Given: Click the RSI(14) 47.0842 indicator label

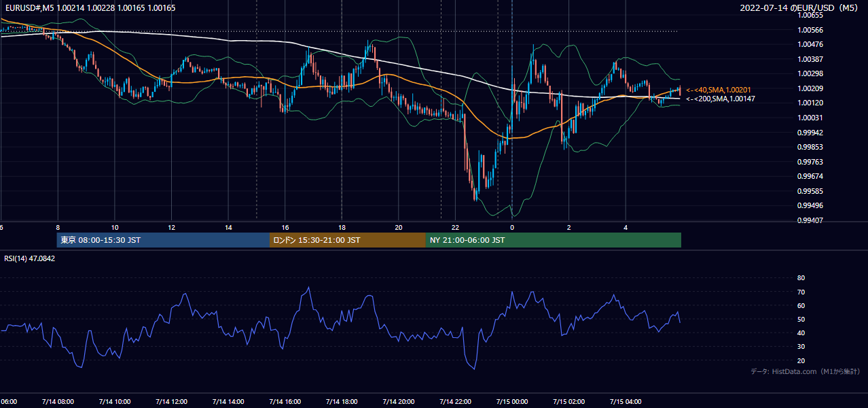Looking at the screenshot, I should pos(30,258).
